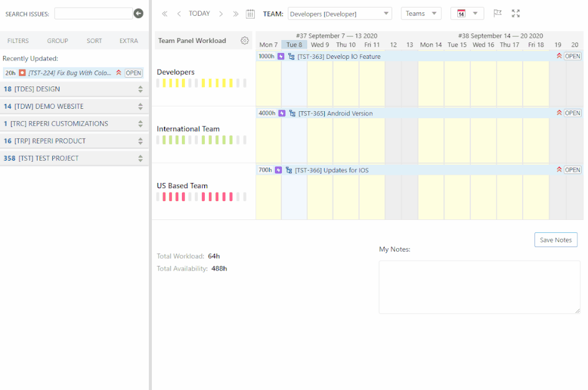This screenshot has width=588, height=390.
Task: Click purple epic icon on TST-365
Action: pos(282,113)
